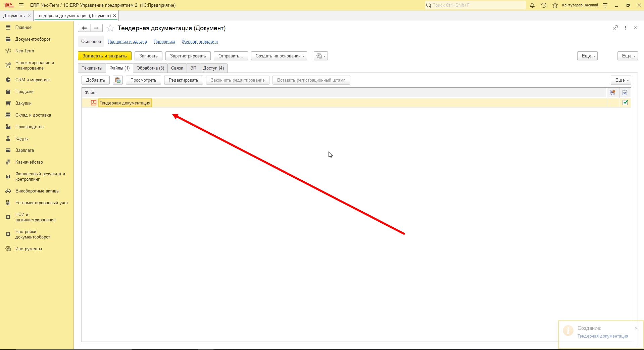Image resolution: width=644 pixels, height=350 pixels.
Task: Switch to the Доступ (4) tab
Action: pos(213,68)
